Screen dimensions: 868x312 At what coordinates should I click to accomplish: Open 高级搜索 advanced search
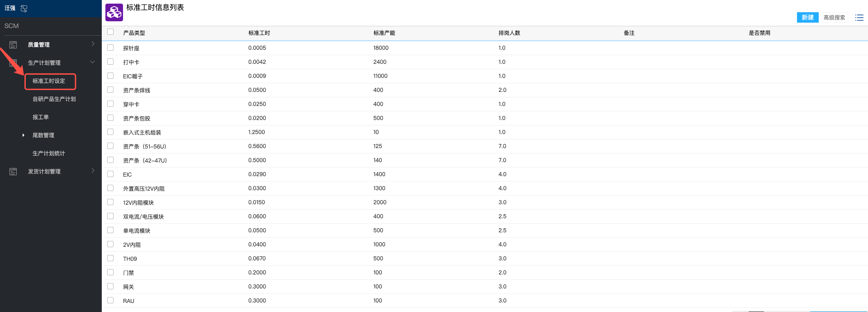pyautogui.click(x=834, y=18)
